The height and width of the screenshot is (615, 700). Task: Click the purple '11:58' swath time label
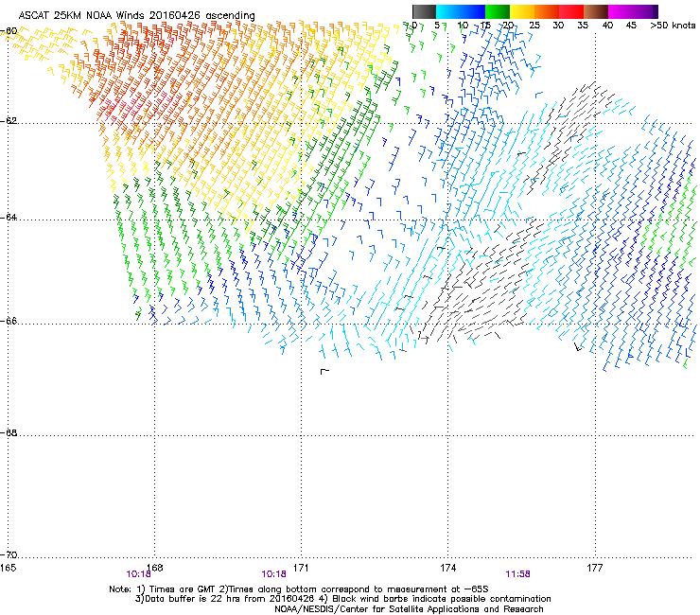pyautogui.click(x=517, y=574)
